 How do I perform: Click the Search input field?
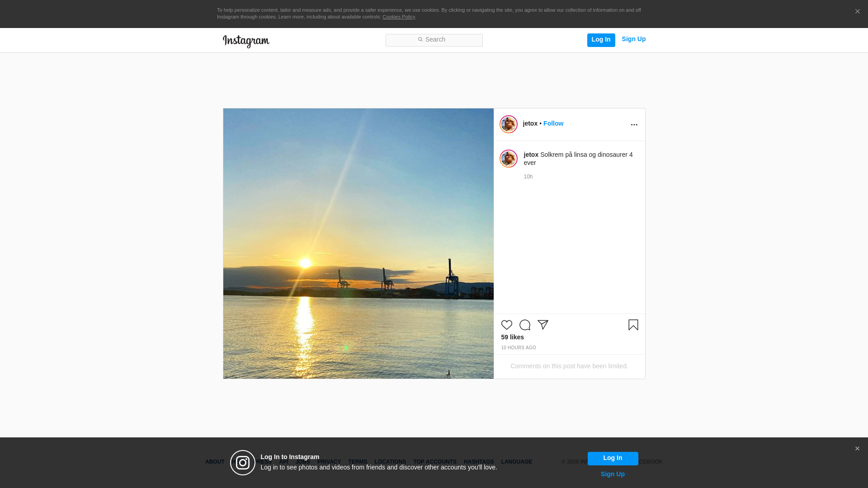point(434,40)
